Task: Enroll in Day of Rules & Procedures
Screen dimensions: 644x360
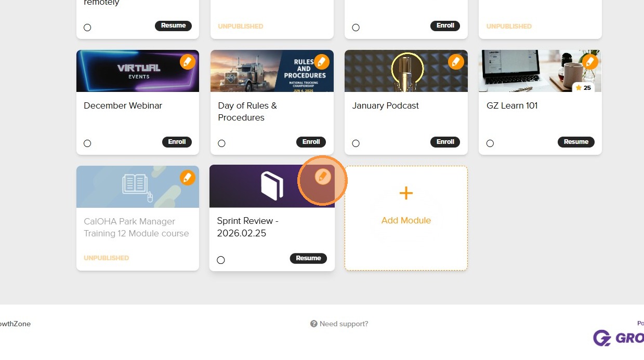Action: tap(311, 142)
